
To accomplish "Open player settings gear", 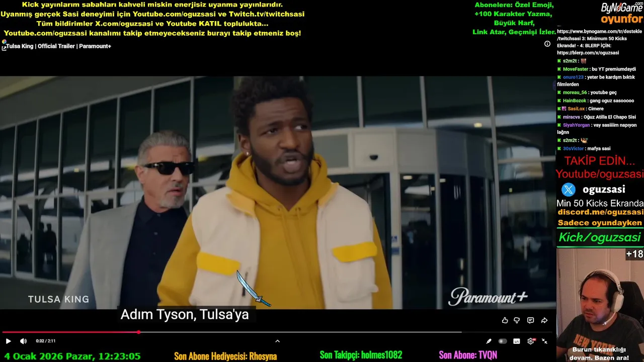I will [531, 341].
